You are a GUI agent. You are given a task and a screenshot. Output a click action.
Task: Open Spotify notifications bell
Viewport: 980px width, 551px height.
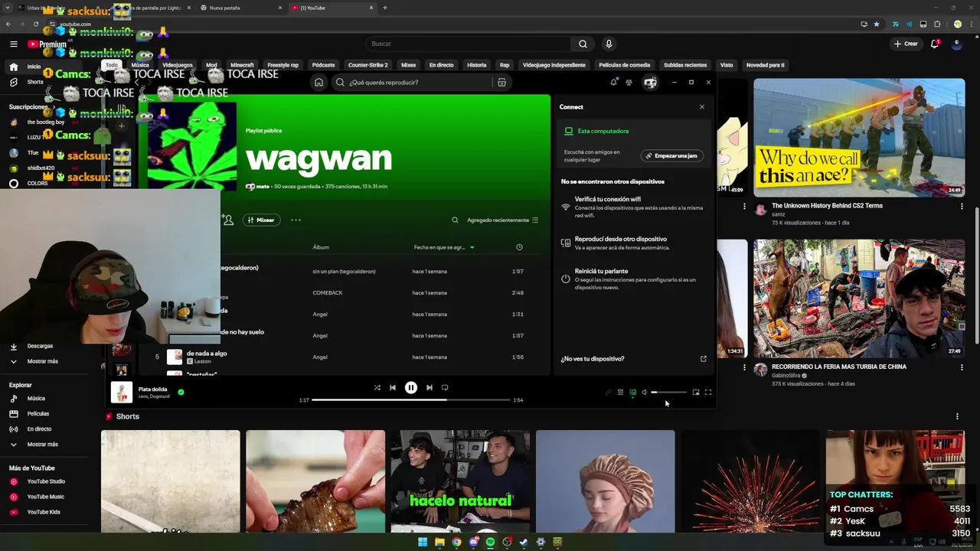tap(613, 82)
